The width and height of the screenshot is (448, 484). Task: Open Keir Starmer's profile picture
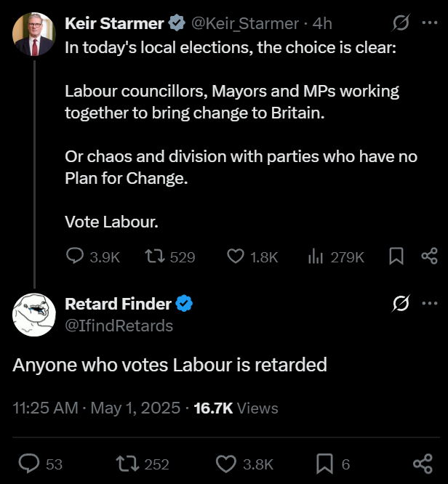tap(34, 34)
